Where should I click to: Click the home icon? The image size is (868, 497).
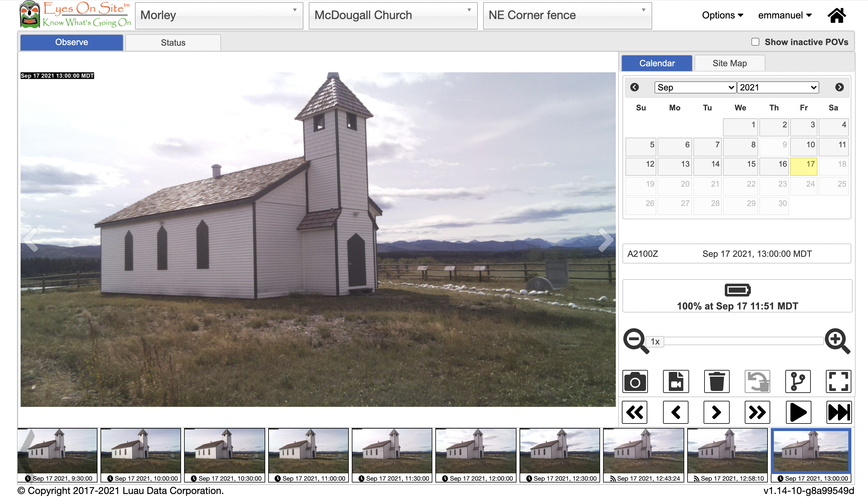[x=837, y=15]
